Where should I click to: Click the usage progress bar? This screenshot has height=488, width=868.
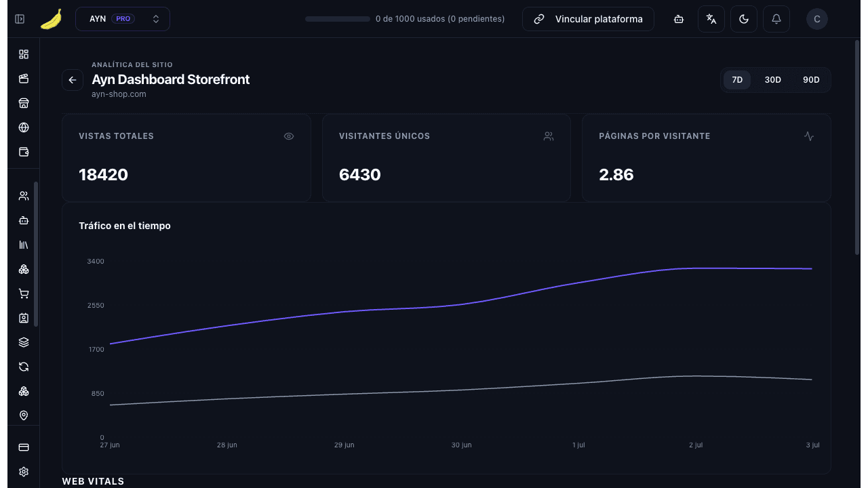[x=337, y=19]
